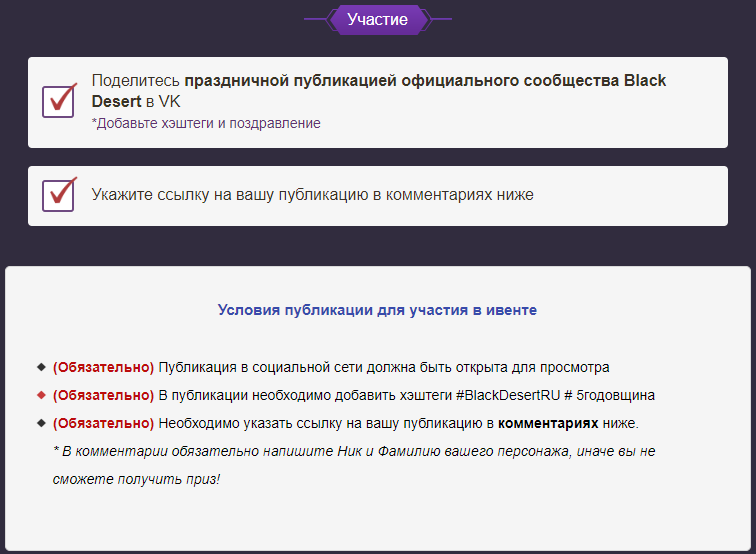
Task: Click the heading 'Условия публикации для участия в ивенте'
Action: click(x=377, y=310)
